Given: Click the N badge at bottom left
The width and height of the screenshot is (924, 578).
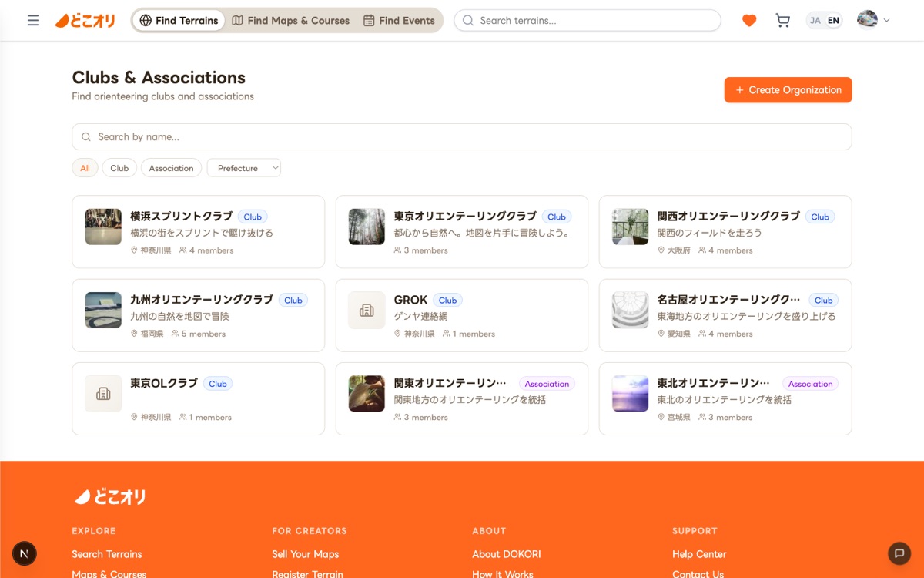Looking at the screenshot, I should pos(24,553).
